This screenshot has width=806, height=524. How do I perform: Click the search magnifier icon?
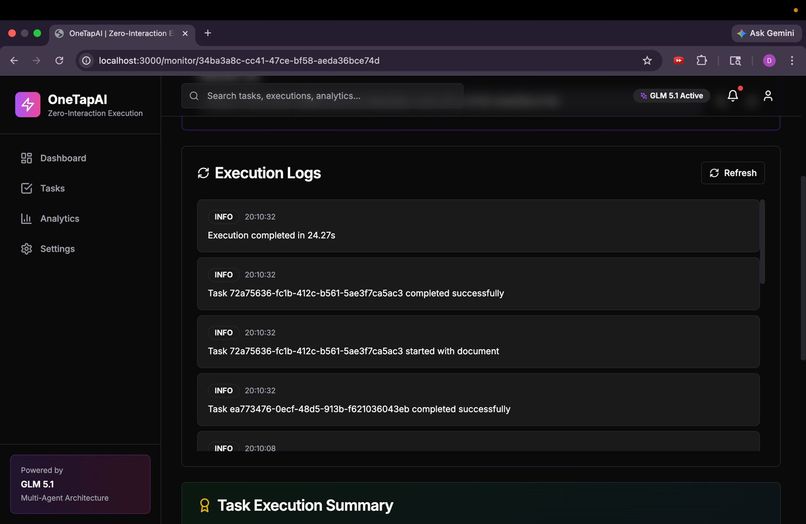pyautogui.click(x=194, y=96)
